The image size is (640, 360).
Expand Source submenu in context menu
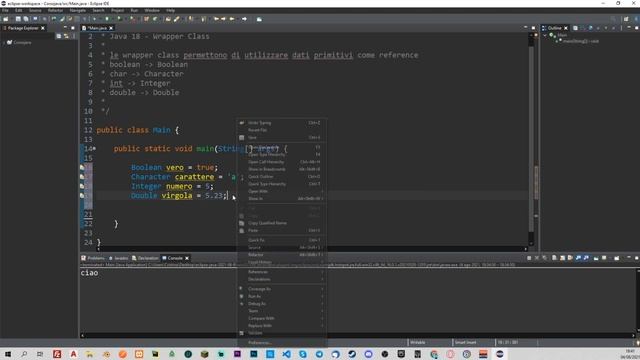(281, 247)
